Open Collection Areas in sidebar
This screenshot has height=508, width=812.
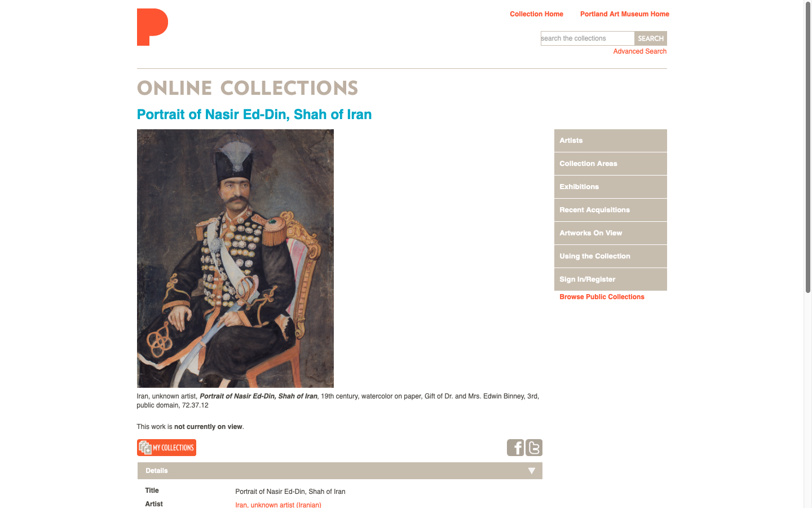[611, 164]
